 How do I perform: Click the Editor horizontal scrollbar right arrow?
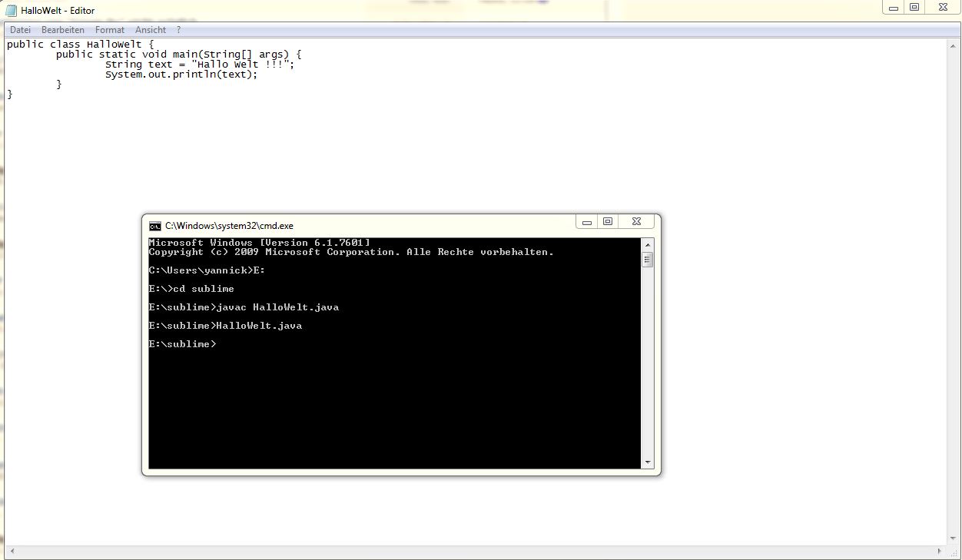coord(940,552)
